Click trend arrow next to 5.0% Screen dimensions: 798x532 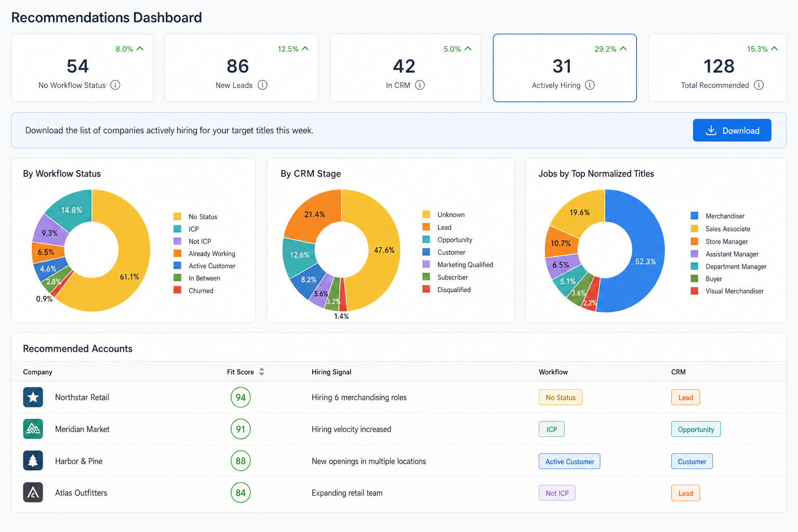(x=468, y=49)
